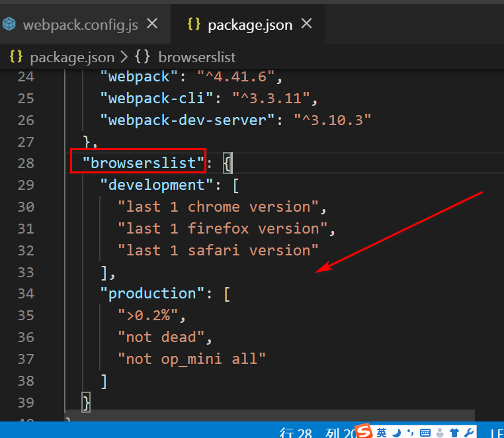Click the "webpack-cli" key

[x=157, y=98]
